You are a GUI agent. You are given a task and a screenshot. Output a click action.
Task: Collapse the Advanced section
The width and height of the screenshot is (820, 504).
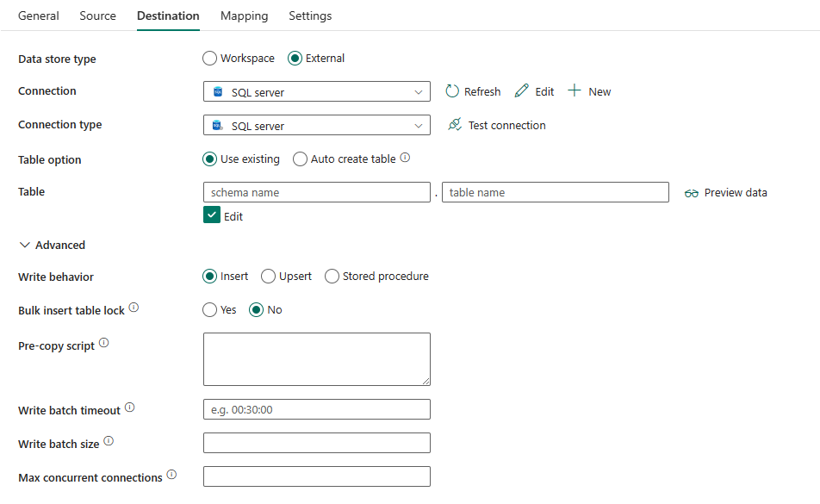click(x=24, y=245)
